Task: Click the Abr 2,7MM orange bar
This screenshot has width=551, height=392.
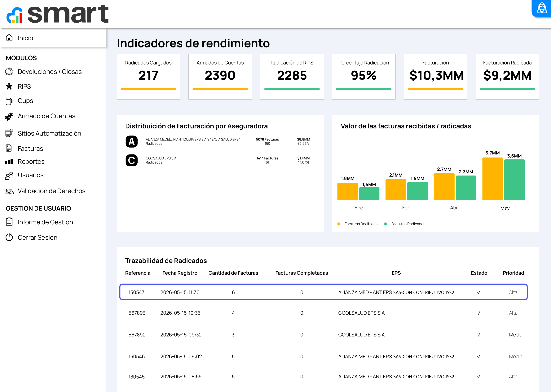Action: [444, 186]
